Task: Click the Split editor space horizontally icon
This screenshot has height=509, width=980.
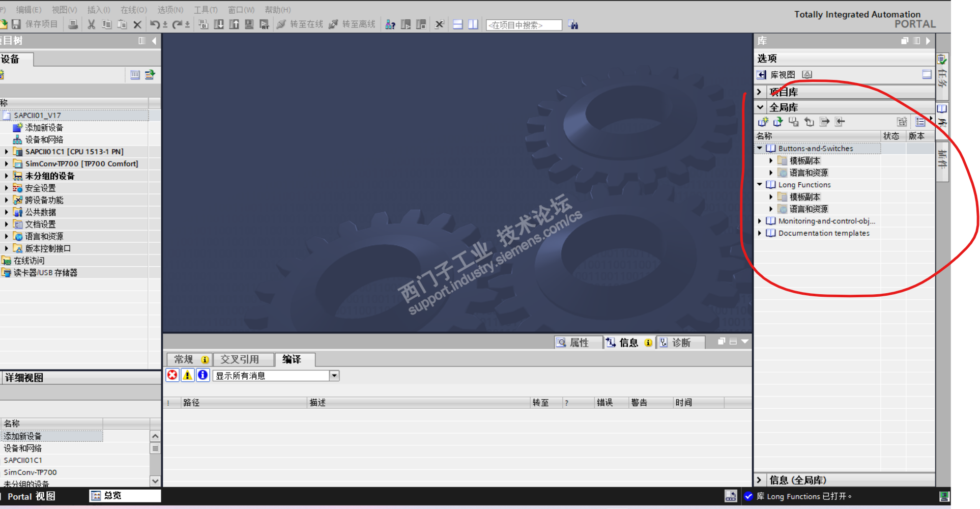Action: (458, 24)
